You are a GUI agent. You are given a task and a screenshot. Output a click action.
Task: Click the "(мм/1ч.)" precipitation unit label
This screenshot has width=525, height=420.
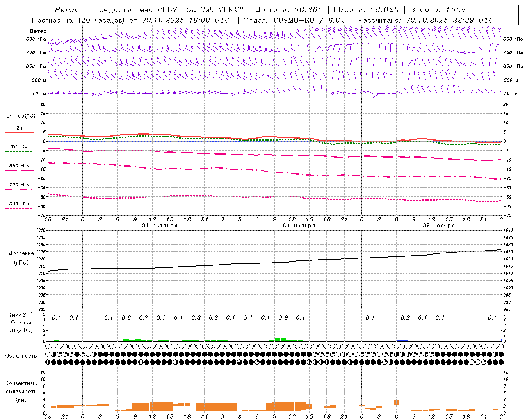[x=21, y=330]
